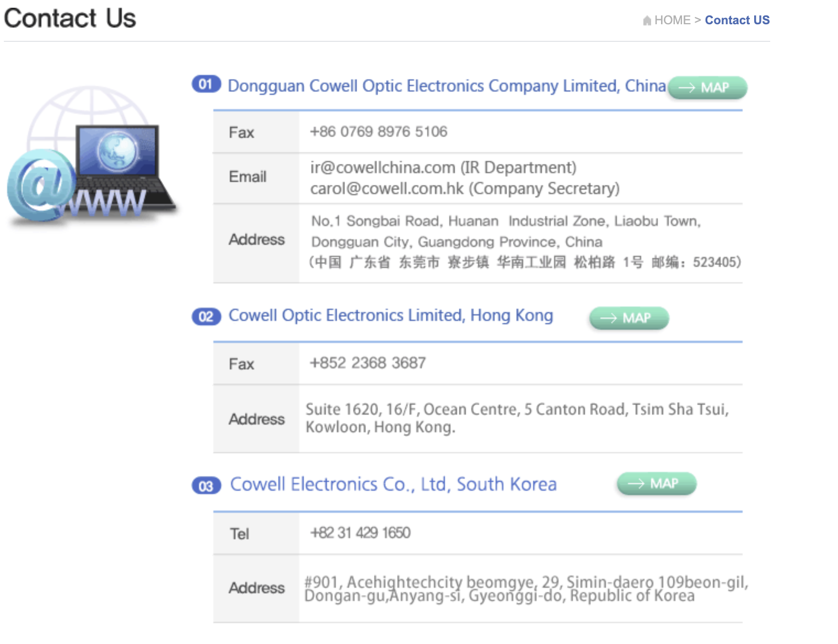This screenshot has height=644, width=838.
Task: Click the Suite 1620 Ocean Centre address
Action: pos(517,418)
